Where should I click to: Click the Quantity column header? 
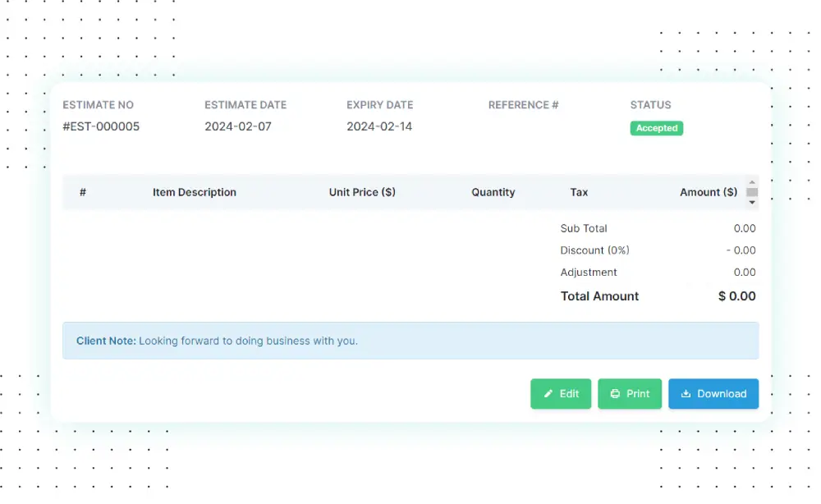pos(493,192)
